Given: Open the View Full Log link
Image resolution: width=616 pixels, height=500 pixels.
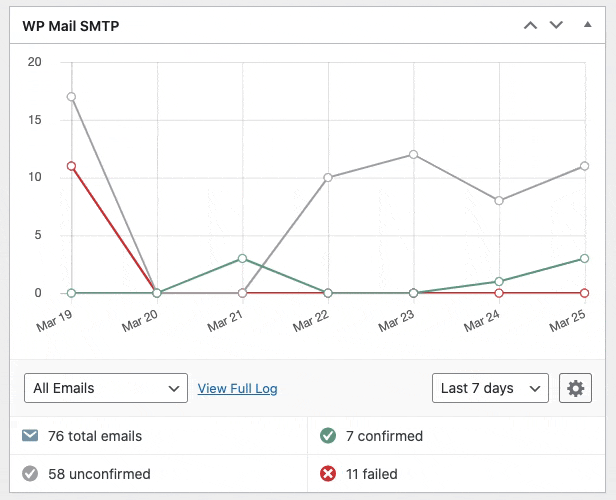Looking at the screenshot, I should pos(237,388).
